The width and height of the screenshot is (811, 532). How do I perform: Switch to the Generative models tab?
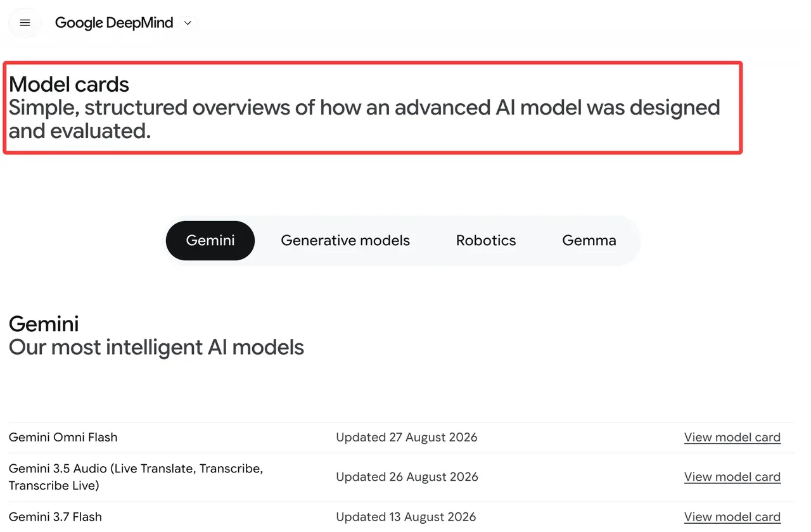[x=345, y=241]
